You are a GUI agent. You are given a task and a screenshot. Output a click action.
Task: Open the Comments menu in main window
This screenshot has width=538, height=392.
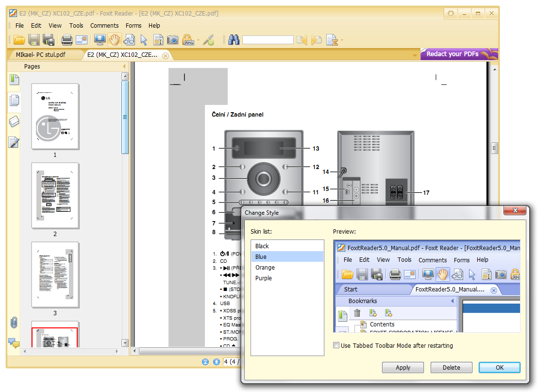[x=104, y=25]
